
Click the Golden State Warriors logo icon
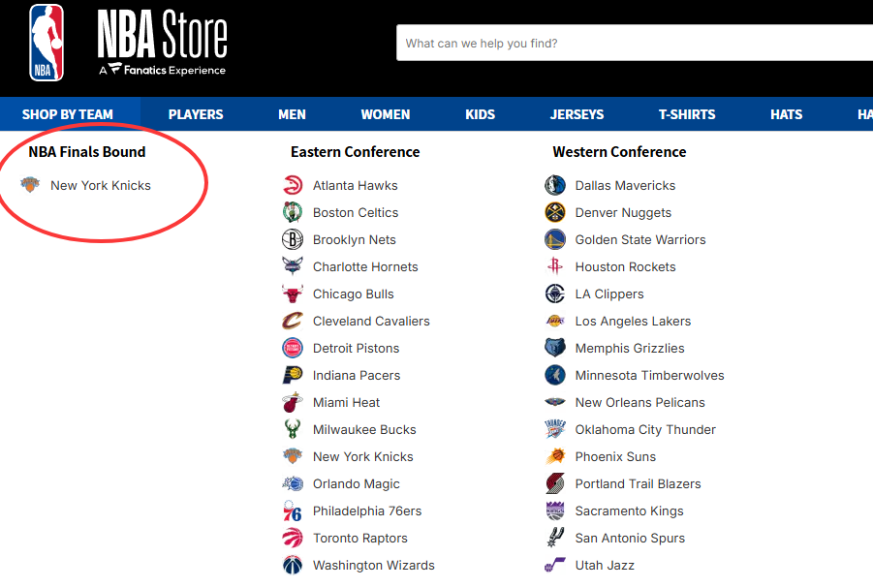point(555,239)
